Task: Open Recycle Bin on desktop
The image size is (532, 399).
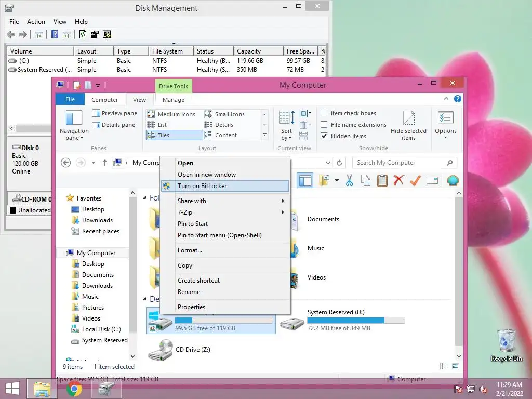Action: pyautogui.click(x=506, y=345)
